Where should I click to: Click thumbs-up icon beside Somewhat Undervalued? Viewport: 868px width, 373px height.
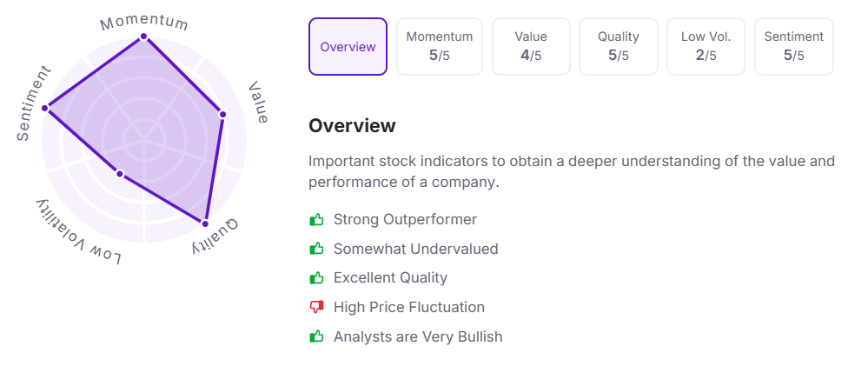(x=316, y=249)
